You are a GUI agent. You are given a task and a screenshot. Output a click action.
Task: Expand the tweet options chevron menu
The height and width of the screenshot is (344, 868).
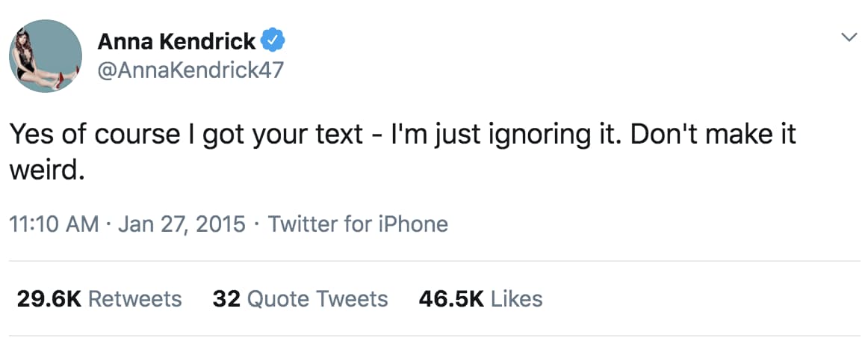click(848, 37)
